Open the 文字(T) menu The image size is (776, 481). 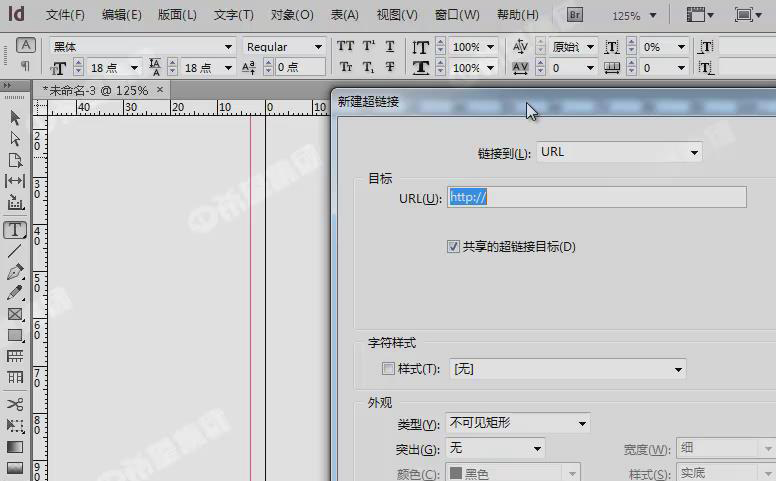233,15
